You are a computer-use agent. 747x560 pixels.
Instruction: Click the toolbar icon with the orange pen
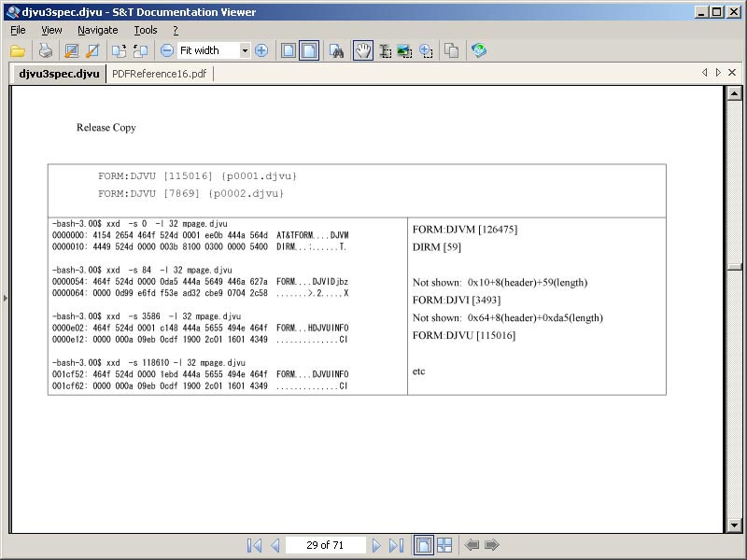[x=92, y=50]
